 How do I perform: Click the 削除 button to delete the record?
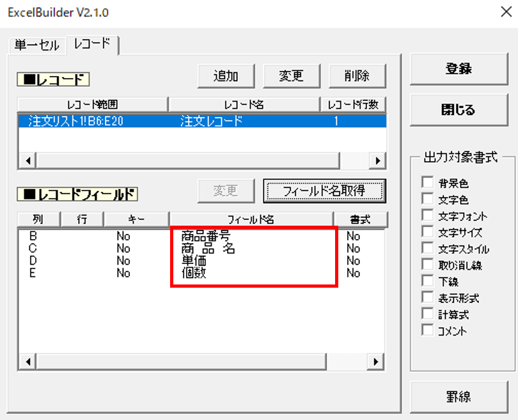point(357,76)
